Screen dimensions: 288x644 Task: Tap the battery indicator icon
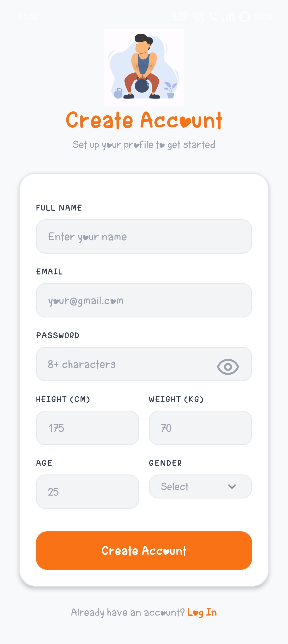(245, 17)
